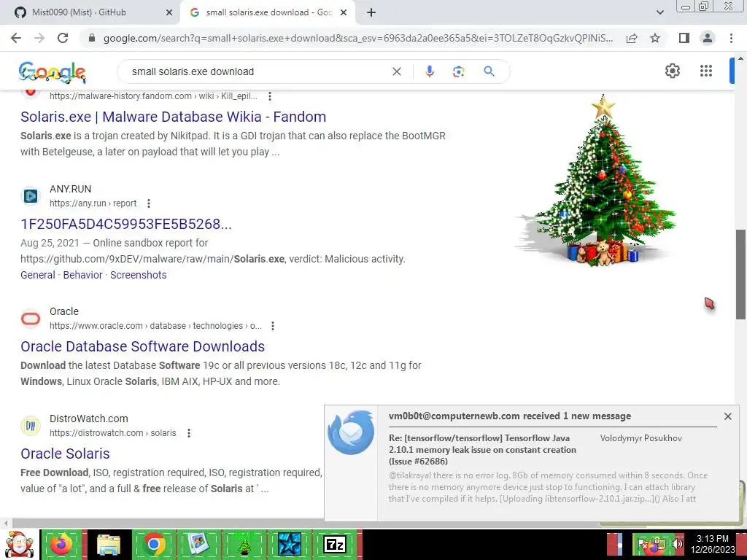
Task: Click the browser forward arrow
Action: (x=39, y=38)
